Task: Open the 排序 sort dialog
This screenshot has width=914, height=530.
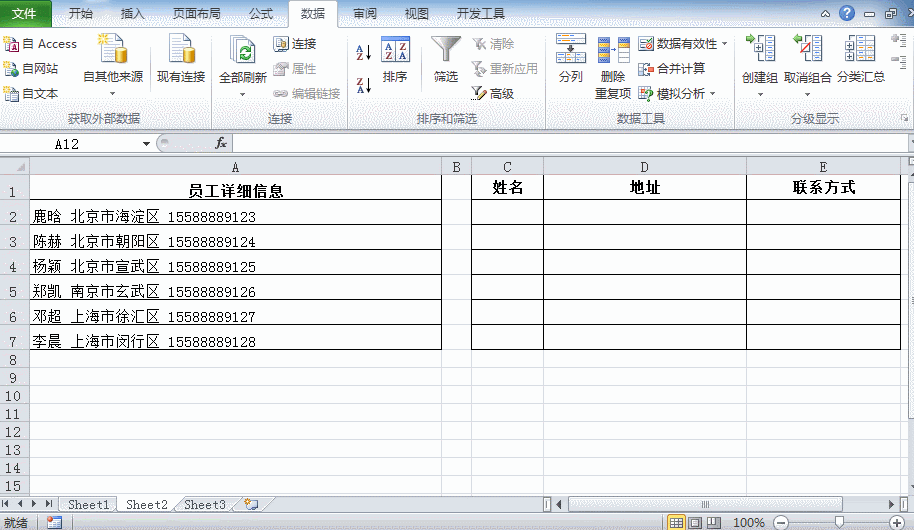Action: 395,59
